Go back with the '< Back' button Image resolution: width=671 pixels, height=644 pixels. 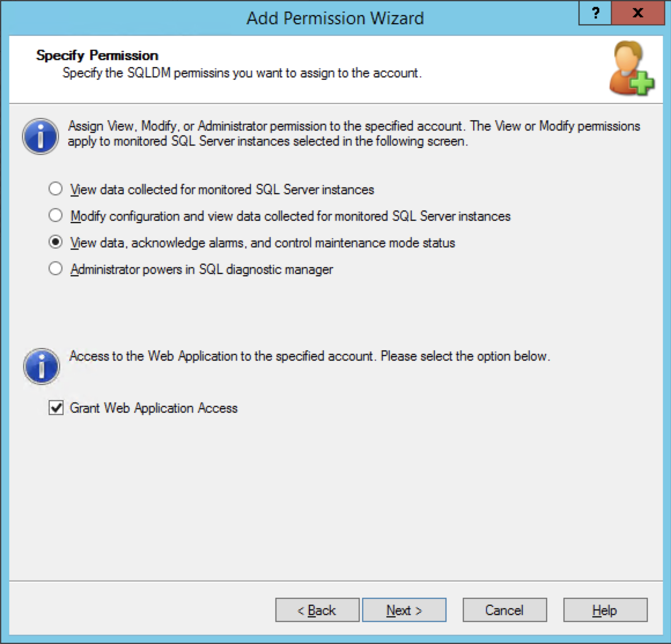317,610
